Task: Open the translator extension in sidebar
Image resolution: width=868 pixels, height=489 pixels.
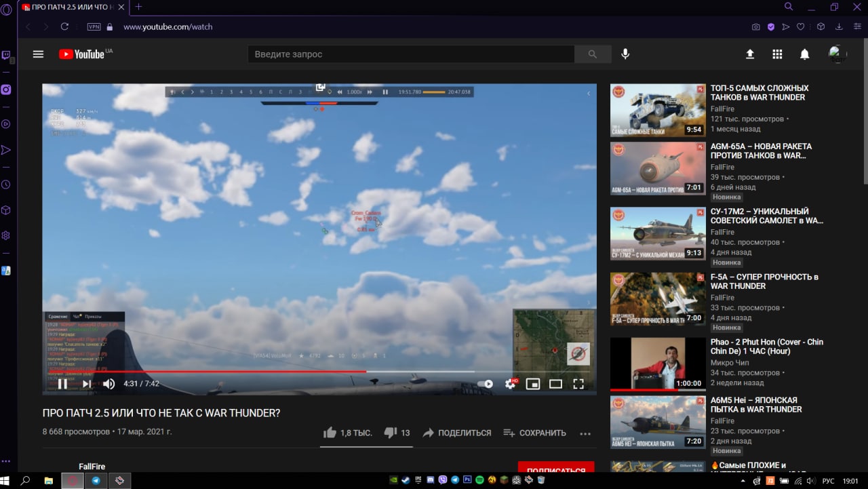Action: point(6,271)
